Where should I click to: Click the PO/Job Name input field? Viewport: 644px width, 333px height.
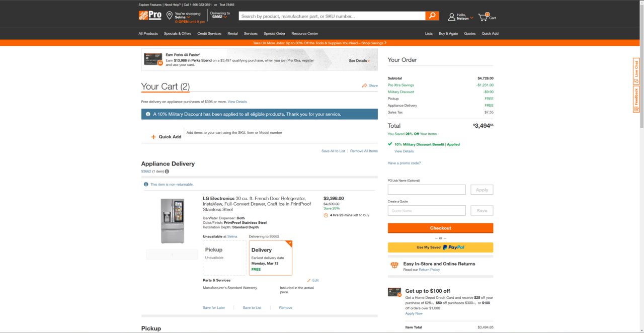[x=427, y=190]
